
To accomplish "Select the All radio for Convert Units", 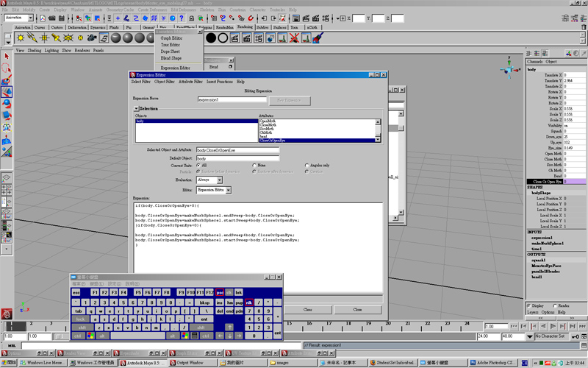I will pyautogui.click(x=198, y=165).
